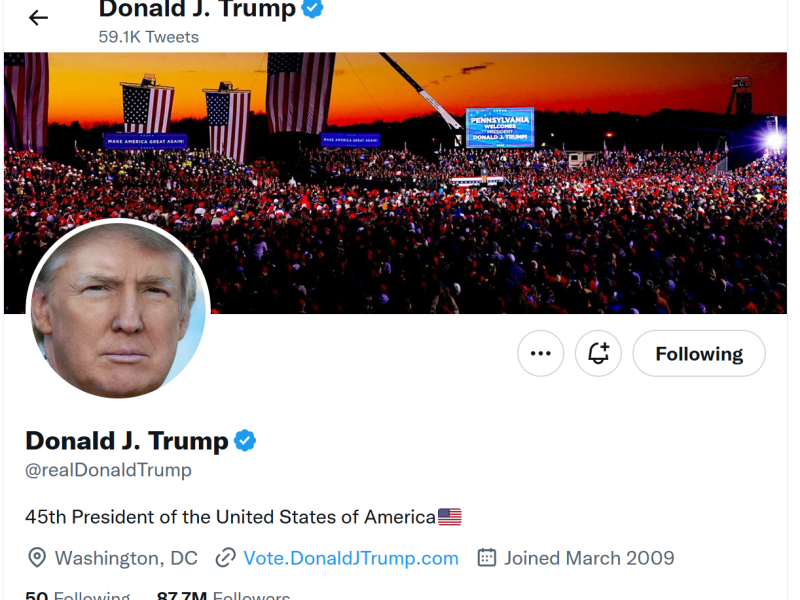
Task: Click the Donald J. Trump header title
Action: click(x=197, y=10)
